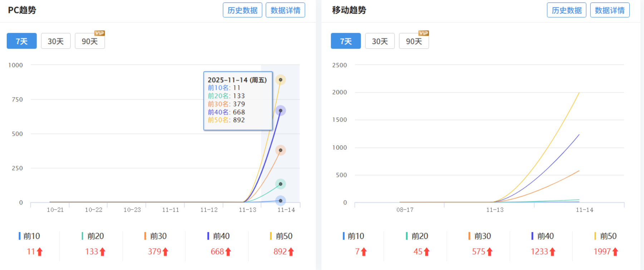This screenshot has width=644, height=270.
Task: Click the VIP badge on PC 90天 tab
Action: click(x=99, y=33)
